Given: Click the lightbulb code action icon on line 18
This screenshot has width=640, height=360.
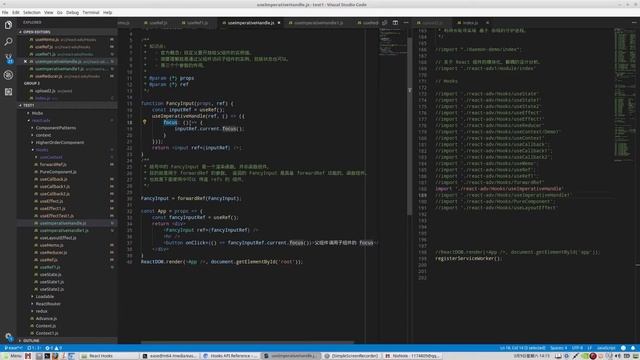Looking at the screenshot, I should 144,122.
